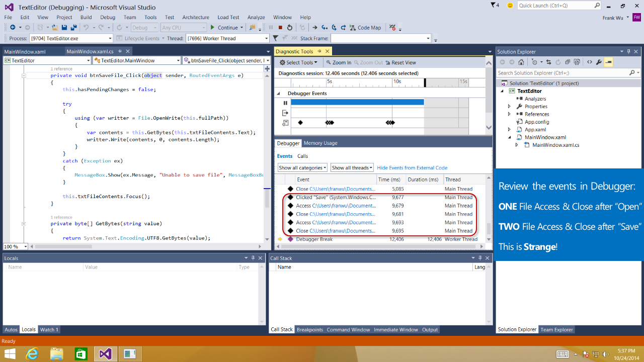The image size is (644, 362).
Task: Click the Navigate Backward icon
Action: tap(13, 28)
